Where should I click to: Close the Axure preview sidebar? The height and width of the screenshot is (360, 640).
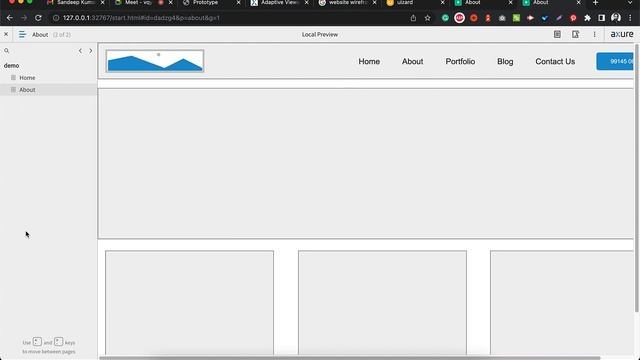pos(6,34)
